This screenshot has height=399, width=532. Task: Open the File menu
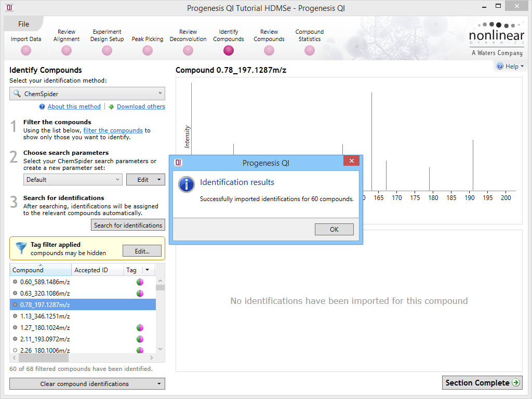(23, 24)
